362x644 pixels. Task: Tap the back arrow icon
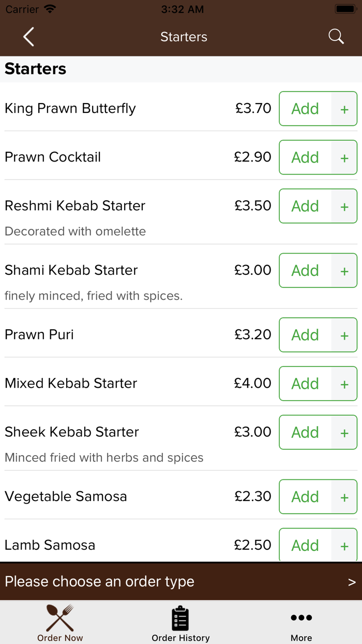point(28,37)
